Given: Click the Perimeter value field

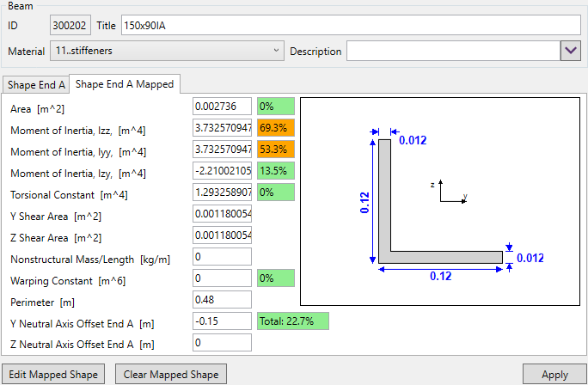Looking at the screenshot, I should pos(222,300).
